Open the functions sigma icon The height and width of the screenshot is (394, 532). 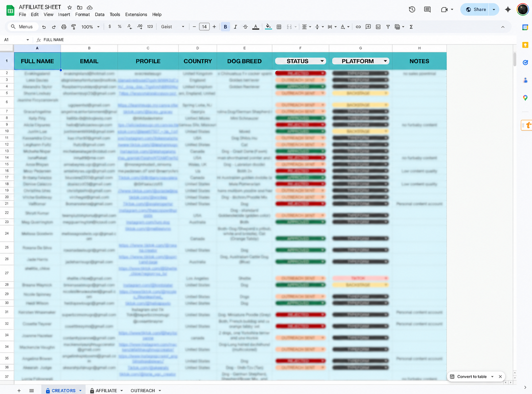point(411,27)
